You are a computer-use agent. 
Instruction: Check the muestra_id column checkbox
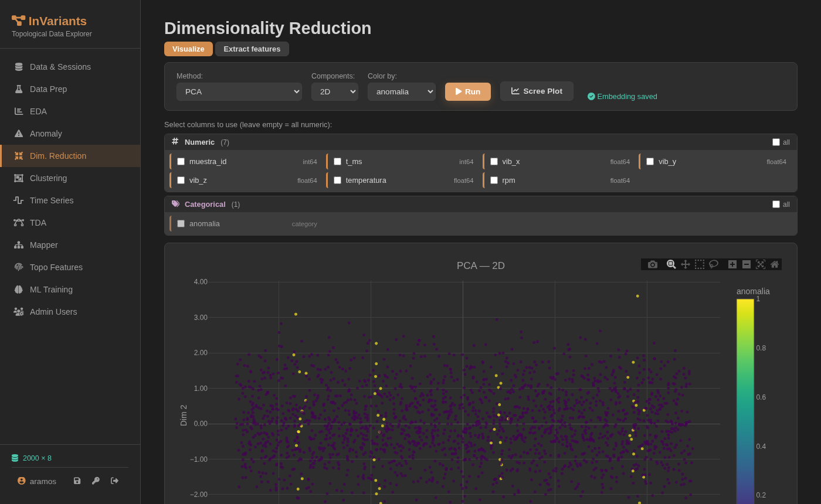pyautogui.click(x=181, y=161)
